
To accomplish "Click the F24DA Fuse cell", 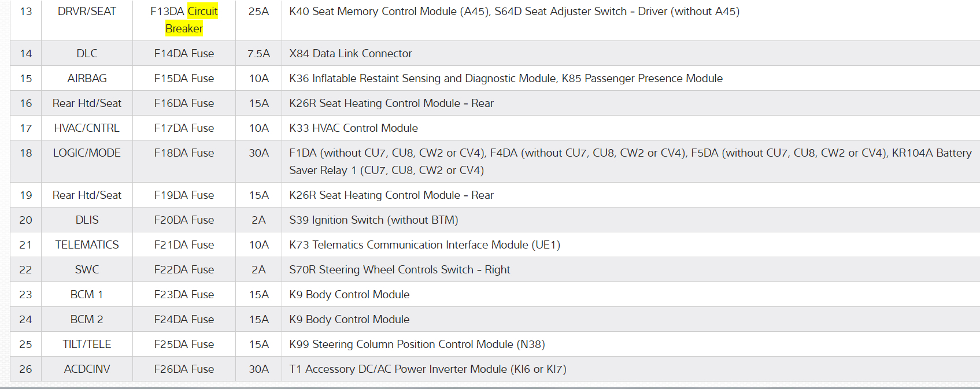I will (184, 320).
